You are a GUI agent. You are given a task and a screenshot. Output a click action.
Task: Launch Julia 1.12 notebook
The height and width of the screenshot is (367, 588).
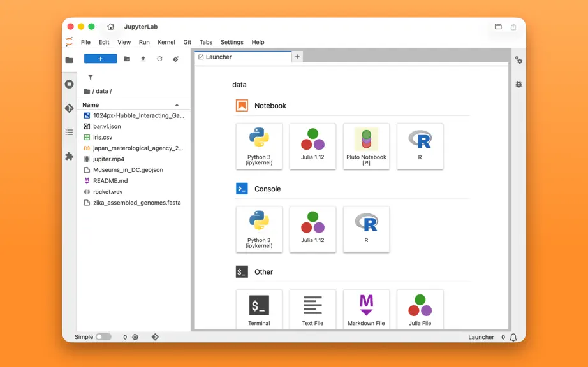(x=312, y=147)
